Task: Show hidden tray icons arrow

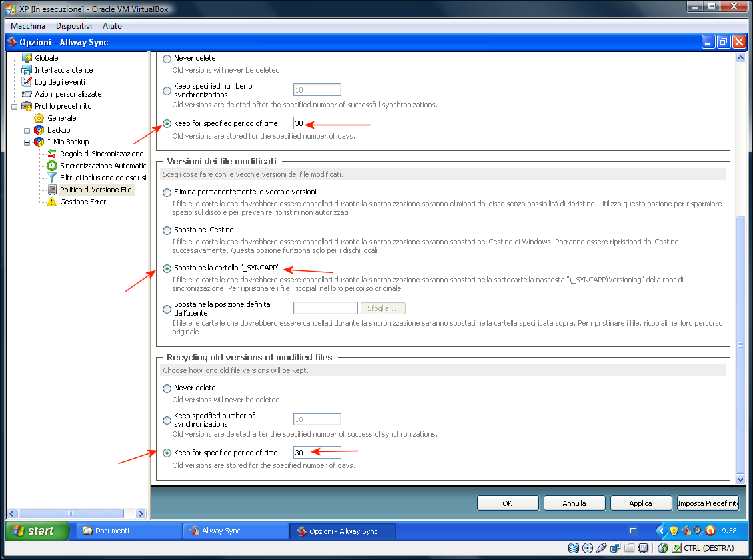Action: pyautogui.click(x=661, y=531)
